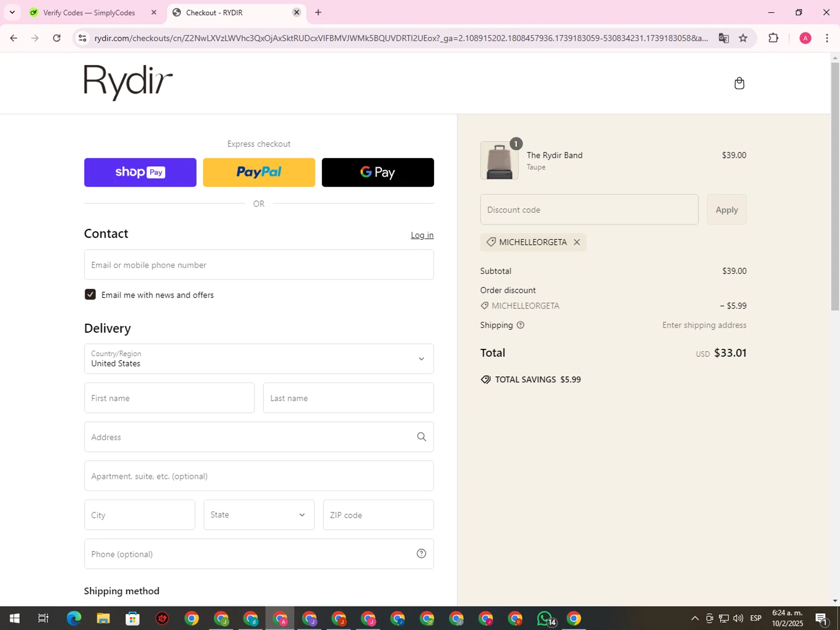Click the shipping info question mark icon

pos(520,325)
